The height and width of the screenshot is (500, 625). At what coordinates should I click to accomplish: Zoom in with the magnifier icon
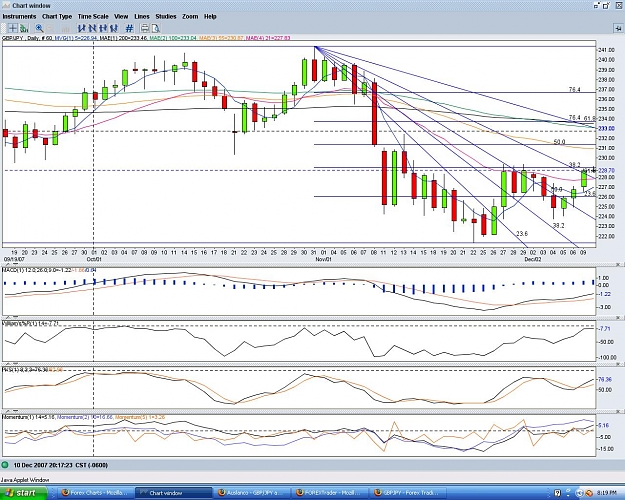pyautogui.click(x=39, y=28)
